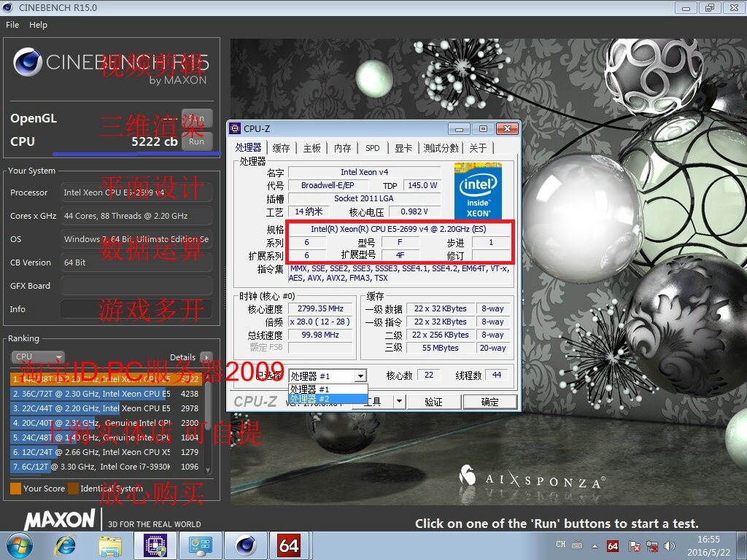This screenshot has height=560, width=747.
Task: Show hidden tray icons arrow
Action: (595, 546)
